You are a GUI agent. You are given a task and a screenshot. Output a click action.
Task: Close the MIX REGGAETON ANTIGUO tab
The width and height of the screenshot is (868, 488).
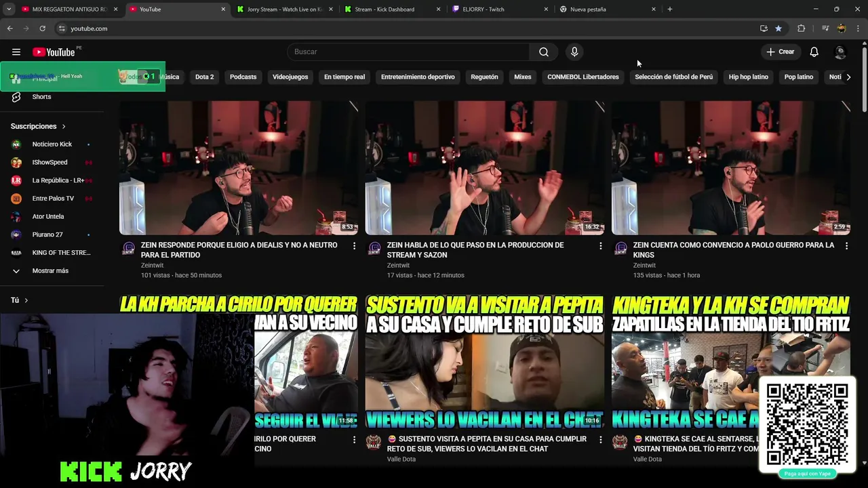click(115, 9)
